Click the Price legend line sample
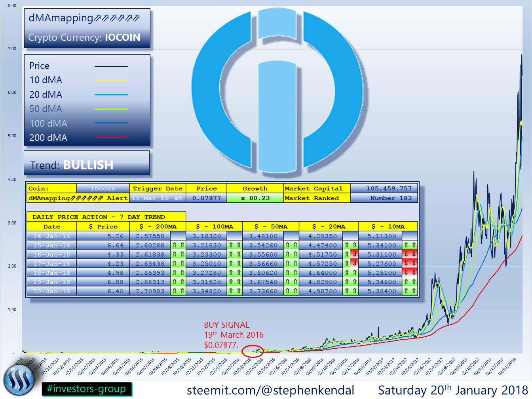Screen dimensions: 532x399 (111, 66)
